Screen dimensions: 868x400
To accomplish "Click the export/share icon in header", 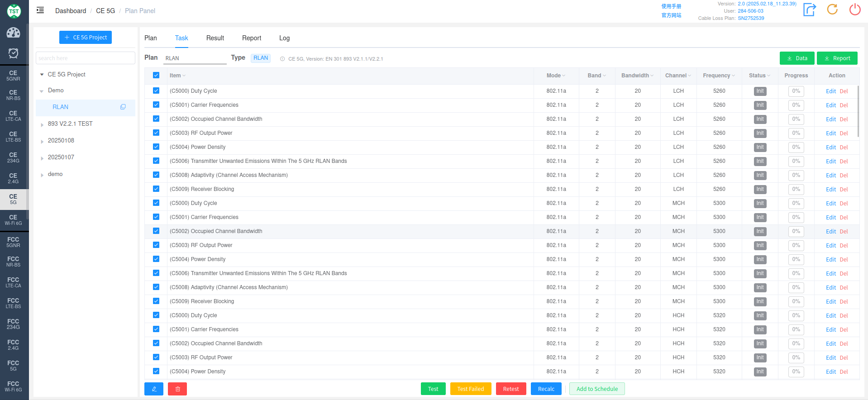I will pyautogui.click(x=810, y=10).
